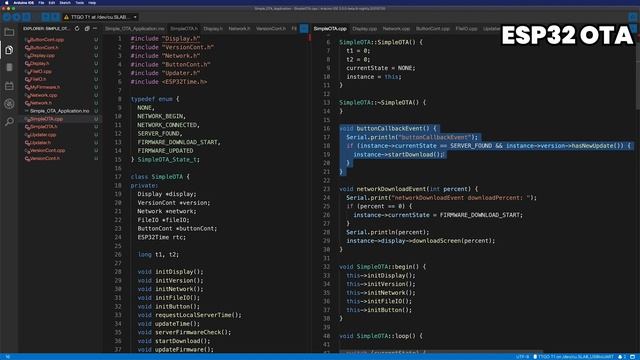
Task: Open FileIO.h in the Explorer
Action: pyautogui.click(x=61, y=79)
